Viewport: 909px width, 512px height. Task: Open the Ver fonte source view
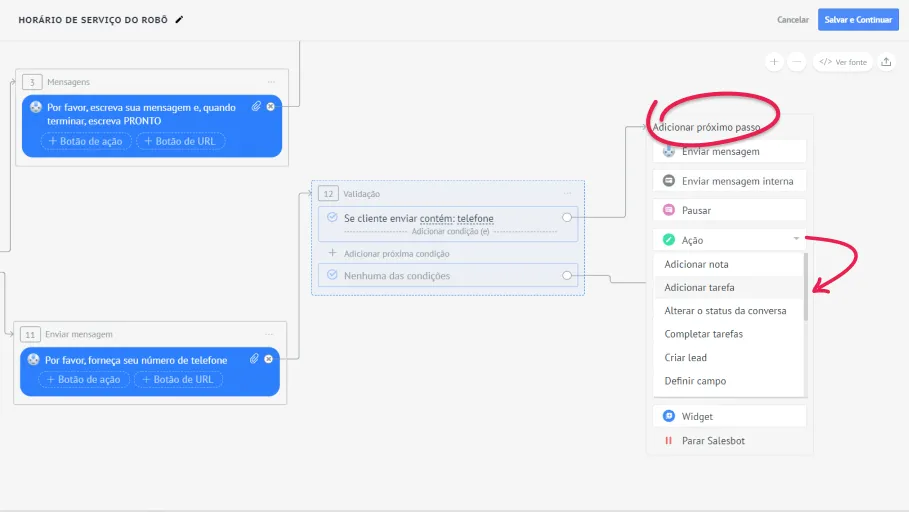tap(843, 61)
